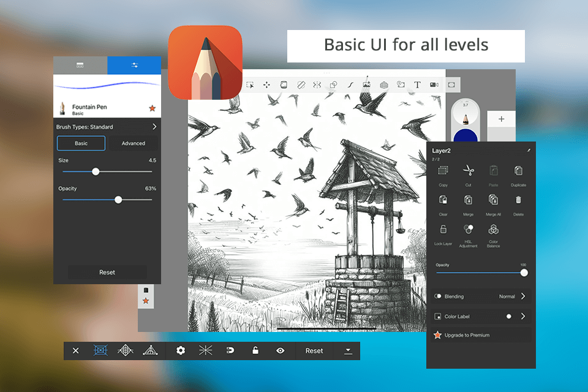
Task: Open the Draw Shapes tool
Action: pos(333,85)
